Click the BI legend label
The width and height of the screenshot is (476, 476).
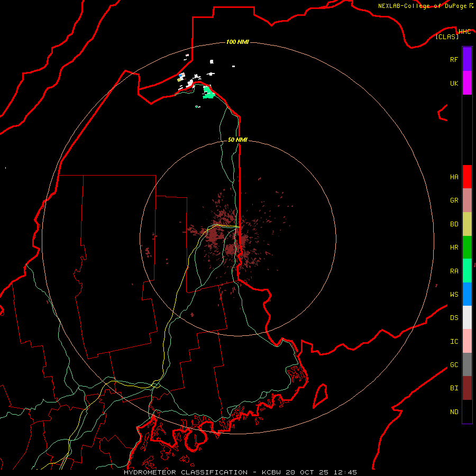click(454, 388)
